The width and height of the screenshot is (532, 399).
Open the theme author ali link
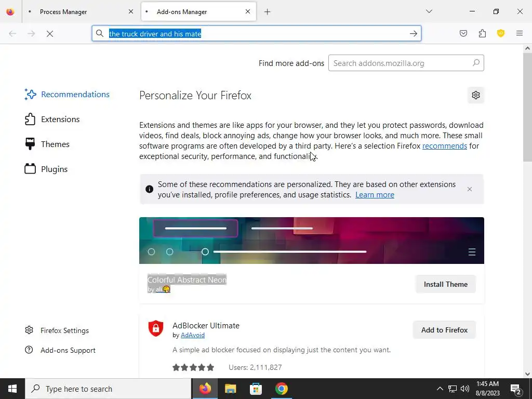163,289
